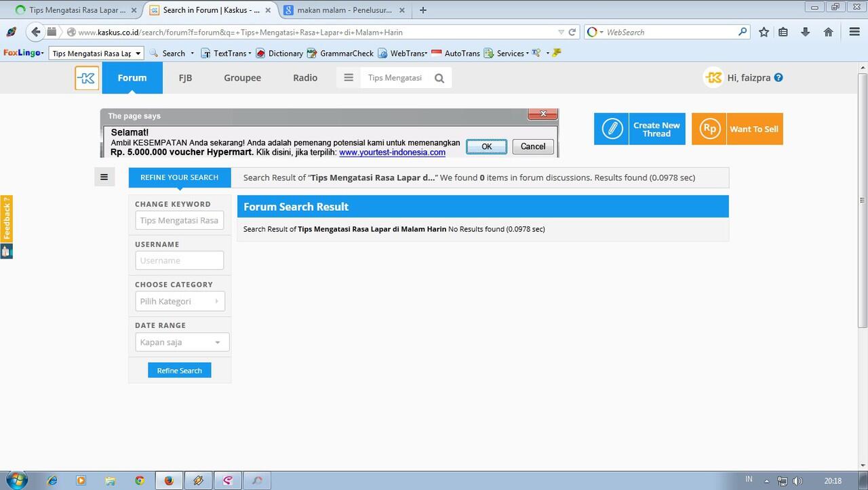Image resolution: width=868 pixels, height=490 pixels.
Task: Bookmark this page with the star icon
Action: point(764,32)
